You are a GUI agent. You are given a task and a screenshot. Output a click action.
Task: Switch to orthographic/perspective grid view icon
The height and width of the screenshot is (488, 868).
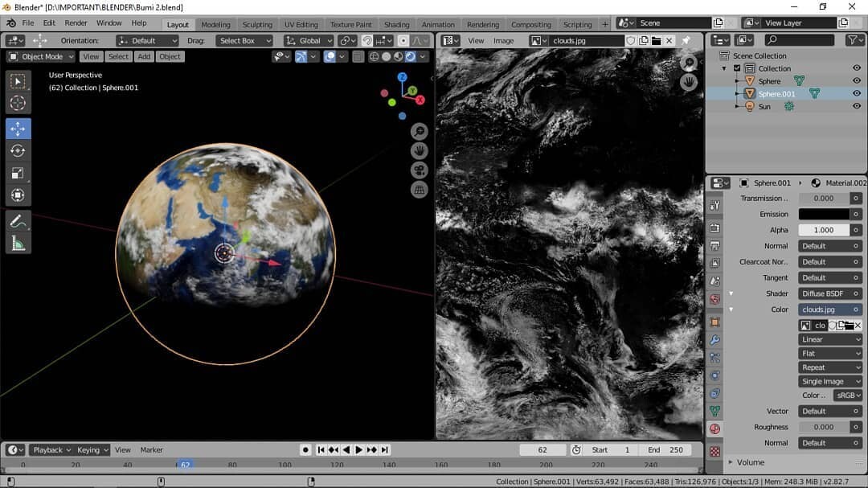click(x=419, y=191)
